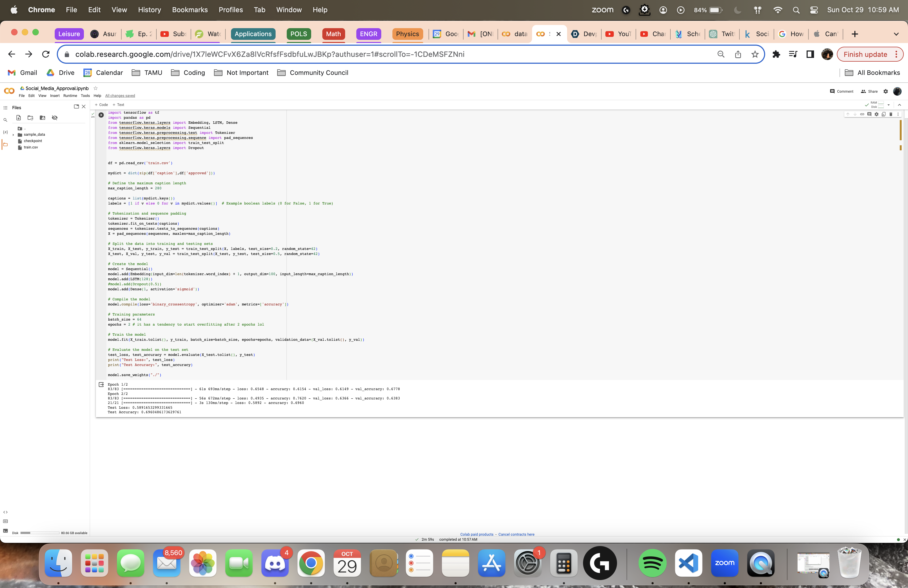Toggle show hidden files eye icon
Viewport: 908px width, 588px height.
click(54, 118)
